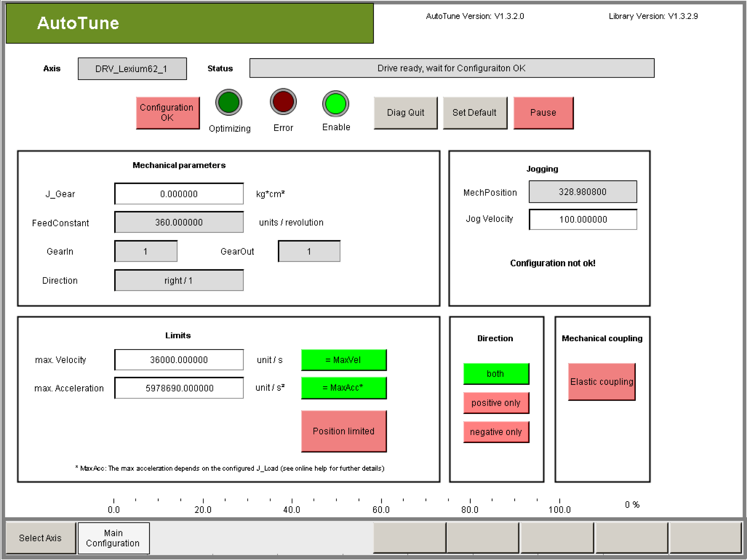Toggle the Configuration OK button

[x=168, y=112]
